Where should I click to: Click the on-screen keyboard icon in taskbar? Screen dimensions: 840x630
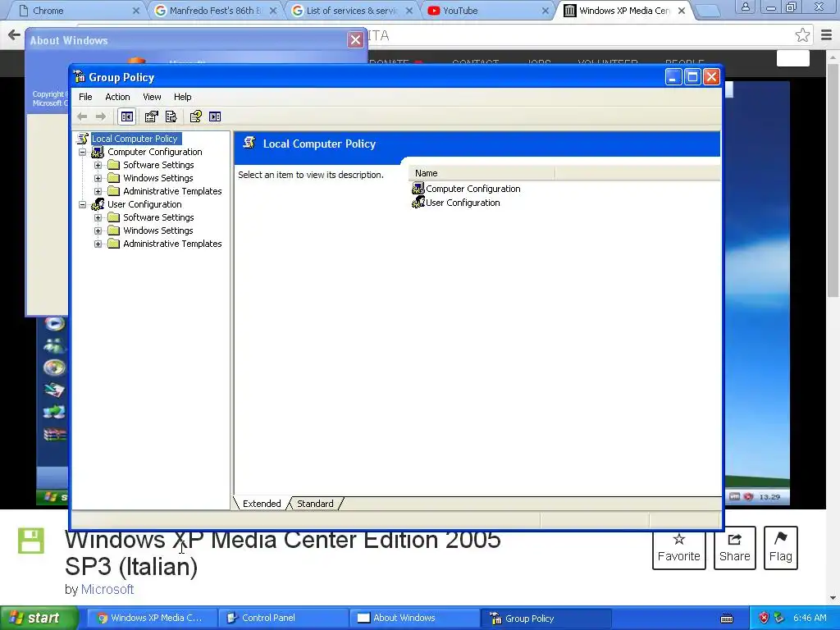[x=727, y=619]
